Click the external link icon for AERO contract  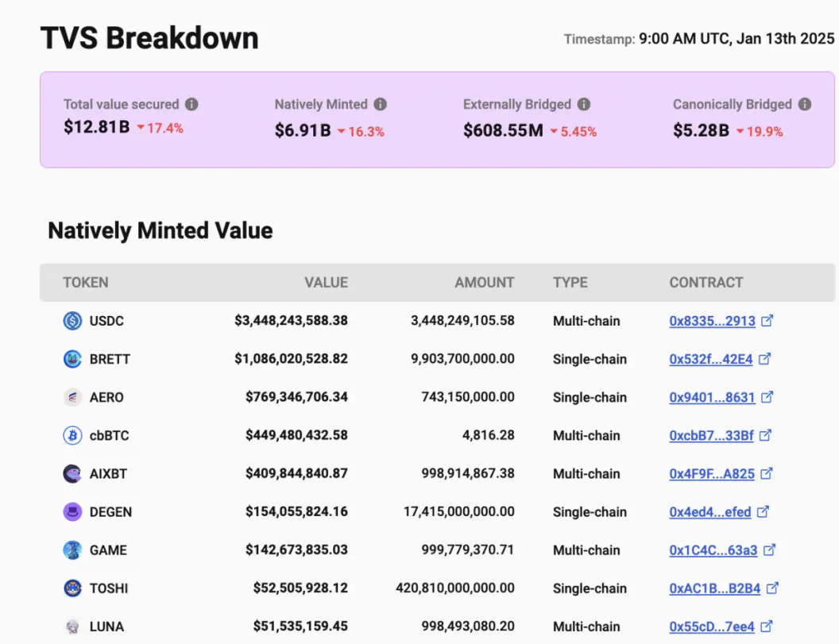(767, 397)
